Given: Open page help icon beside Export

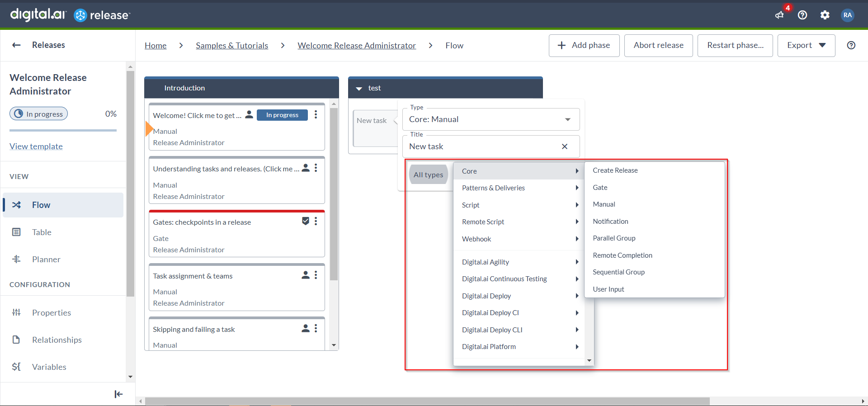Looking at the screenshot, I should point(851,45).
